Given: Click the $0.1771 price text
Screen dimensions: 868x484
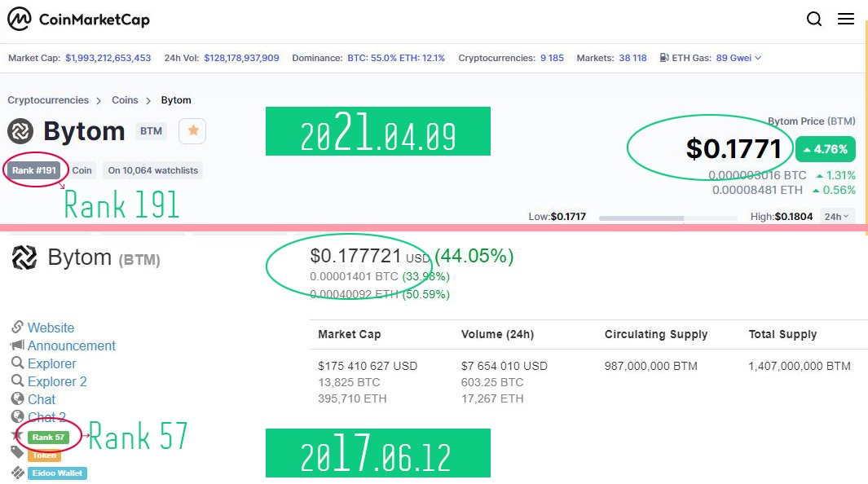Looking at the screenshot, I should tap(734, 149).
